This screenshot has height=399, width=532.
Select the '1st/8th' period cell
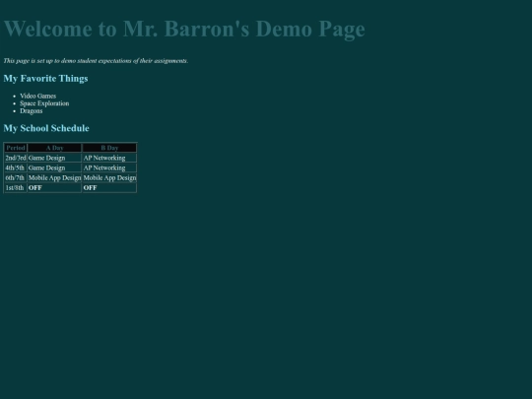[16, 187]
